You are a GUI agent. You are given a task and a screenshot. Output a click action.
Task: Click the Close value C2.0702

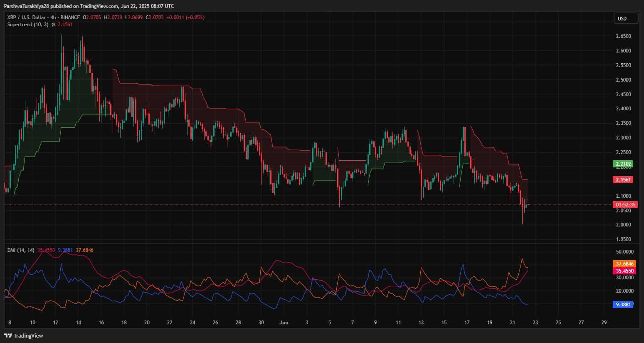(155, 17)
